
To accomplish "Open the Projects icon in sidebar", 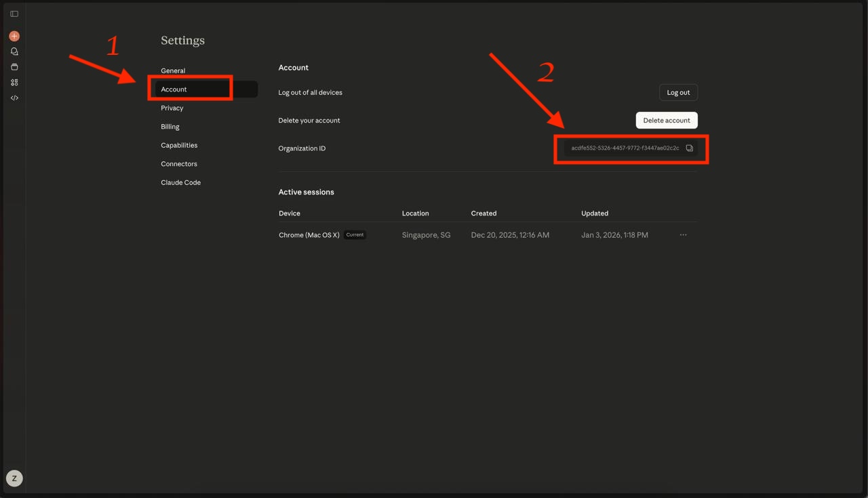I will (14, 67).
